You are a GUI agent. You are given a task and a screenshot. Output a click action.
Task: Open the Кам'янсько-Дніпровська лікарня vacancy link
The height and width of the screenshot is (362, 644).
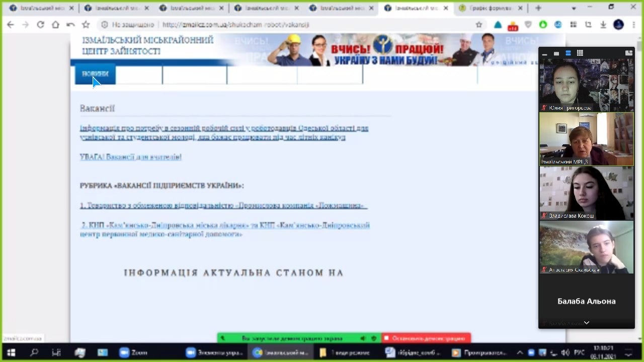coord(225,229)
